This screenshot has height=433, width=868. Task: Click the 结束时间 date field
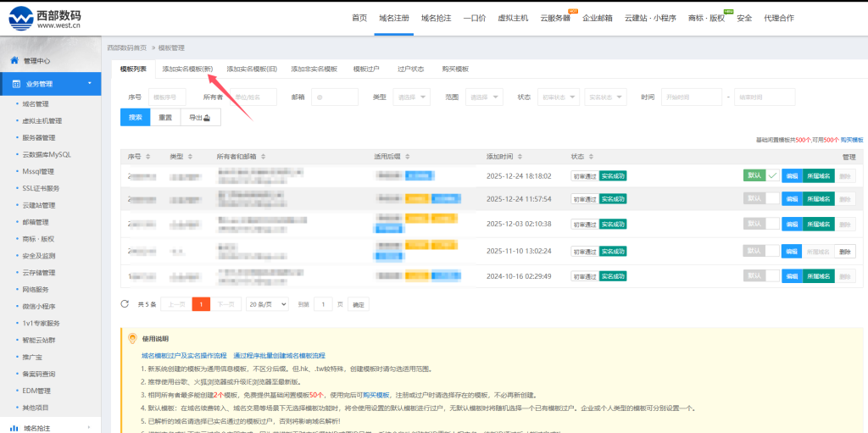[765, 97]
